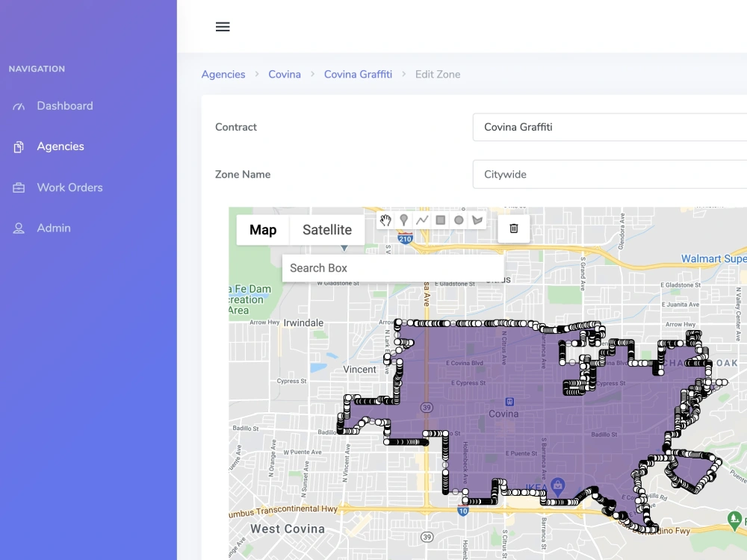
Task: Focus the map Search Box
Action: (393, 268)
